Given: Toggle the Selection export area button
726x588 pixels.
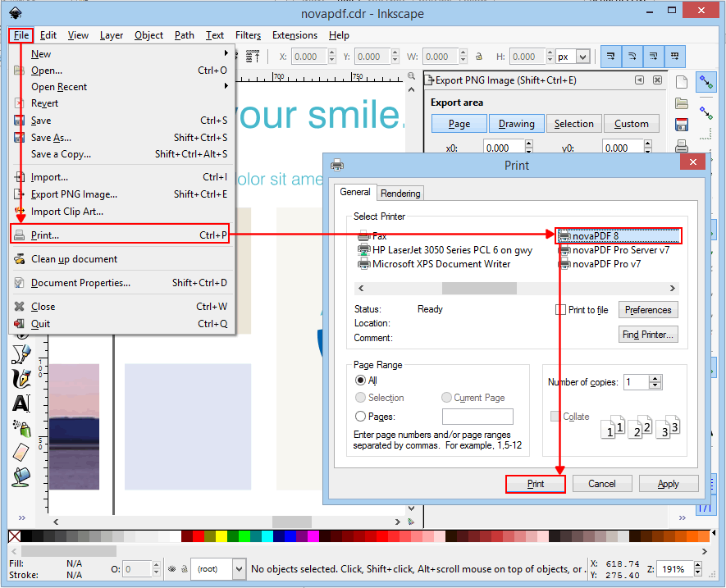Looking at the screenshot, I should coord(573,124).
